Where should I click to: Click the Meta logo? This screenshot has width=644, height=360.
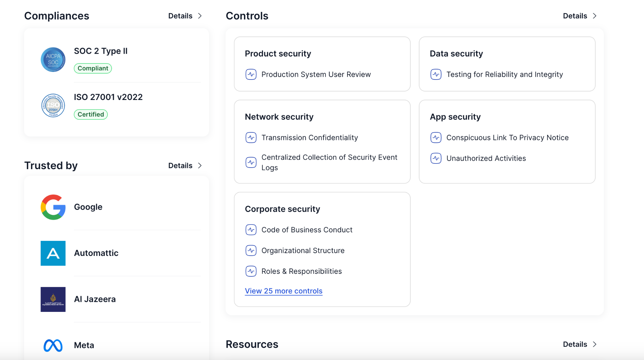pyautogui.click(x=53, y=345)
